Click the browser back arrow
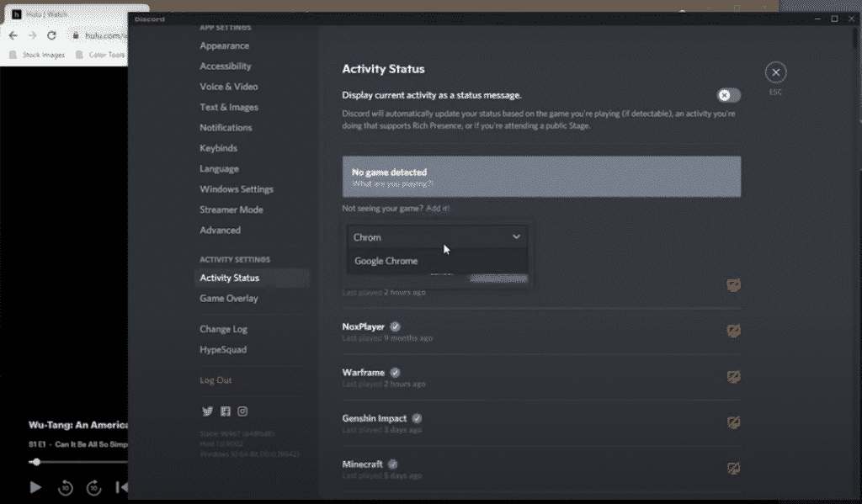The width and height of the screenshot is (862, 504). pyautogui.click(x=12, y=36)
